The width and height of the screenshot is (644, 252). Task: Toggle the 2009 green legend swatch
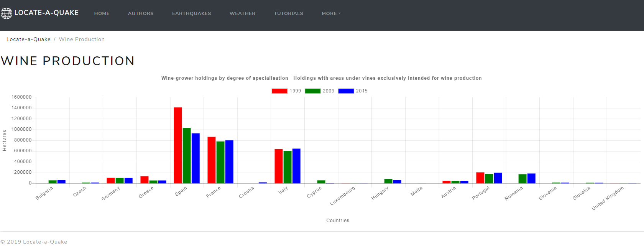pyautogui.click(x=312, y=91)
